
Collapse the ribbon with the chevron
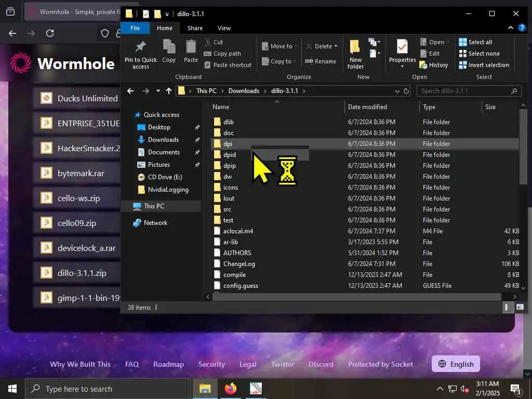(511, 28)
